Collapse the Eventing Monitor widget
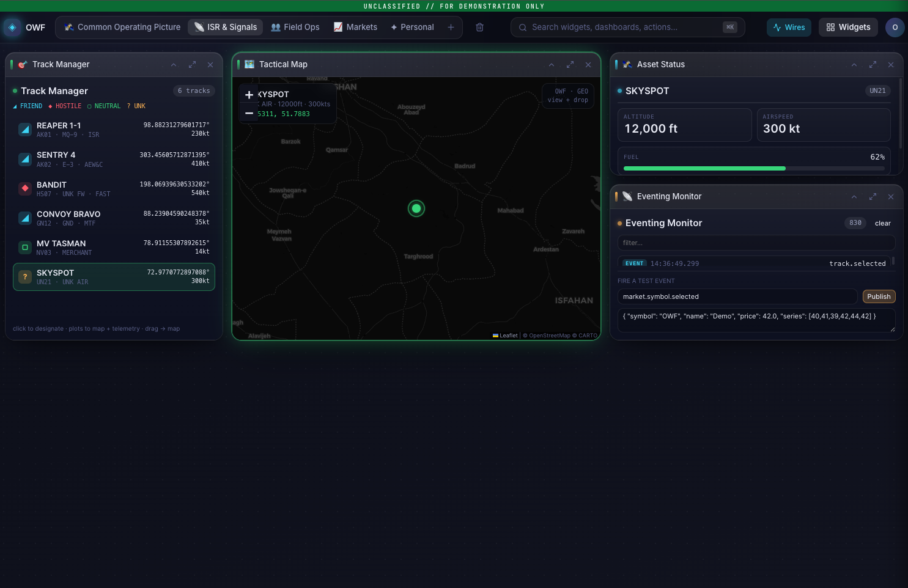The height and width of the screenshot is (588, 908). (854, 197)
